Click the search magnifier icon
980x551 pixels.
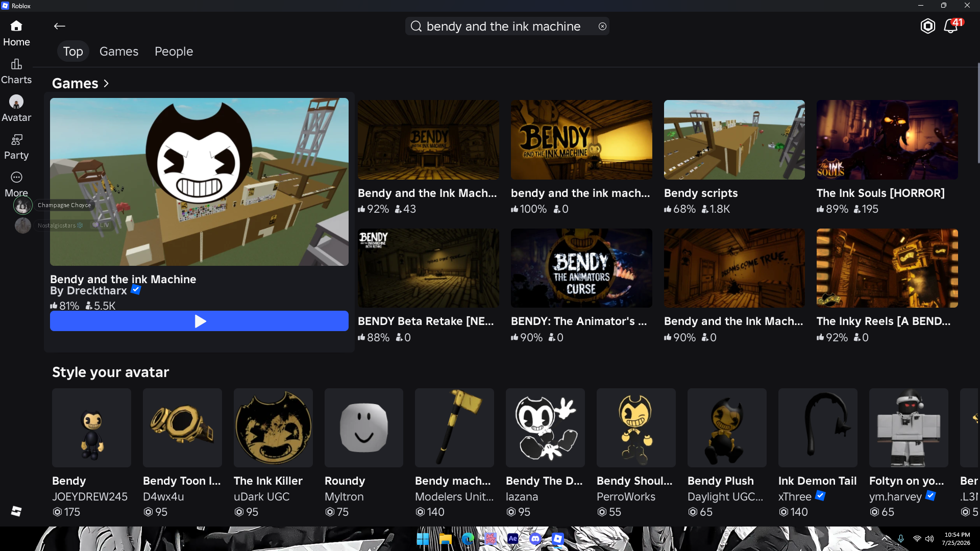click(x=416, y=26)
